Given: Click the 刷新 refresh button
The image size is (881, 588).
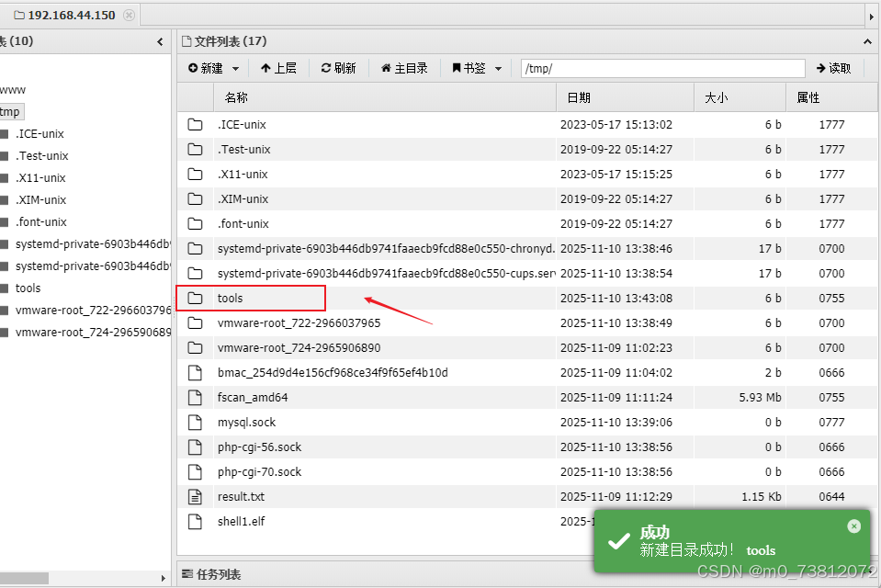Looking at the screenshot, I should click(x=338, y=68).
